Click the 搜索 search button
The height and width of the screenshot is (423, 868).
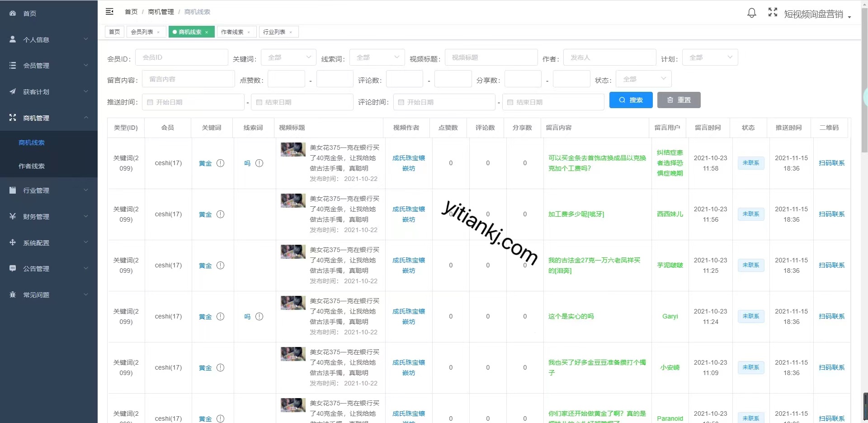tap(631, 100)
